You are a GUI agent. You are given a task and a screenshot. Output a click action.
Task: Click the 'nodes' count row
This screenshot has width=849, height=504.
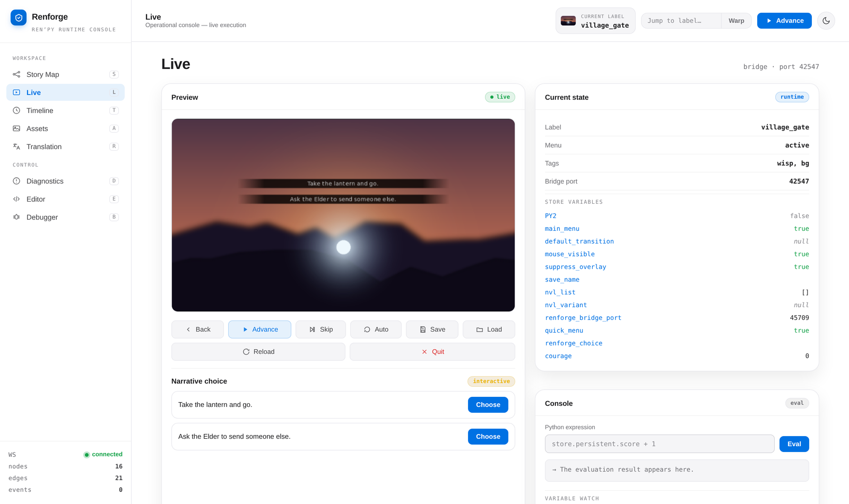coord(65,466)
